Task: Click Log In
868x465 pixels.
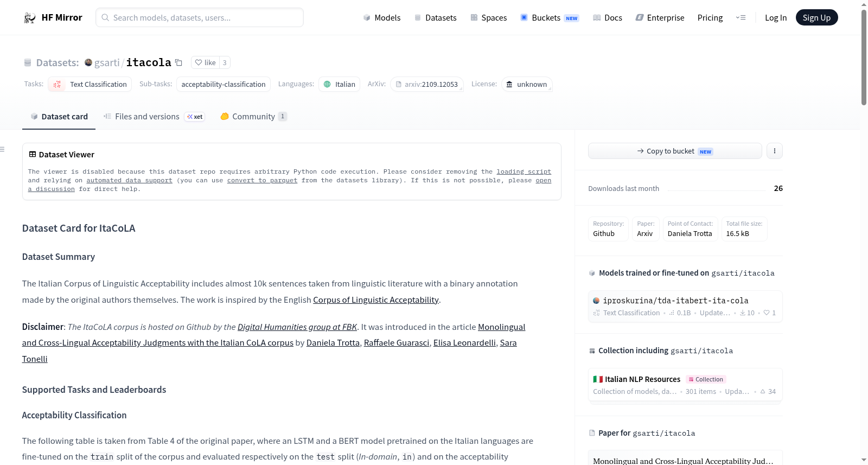Action: click(x=776, y=18)
